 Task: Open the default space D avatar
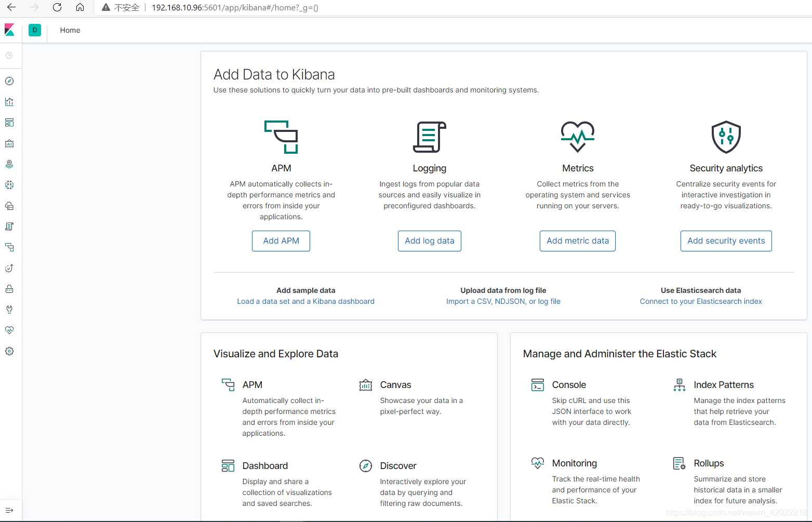(x=35, y=30)
